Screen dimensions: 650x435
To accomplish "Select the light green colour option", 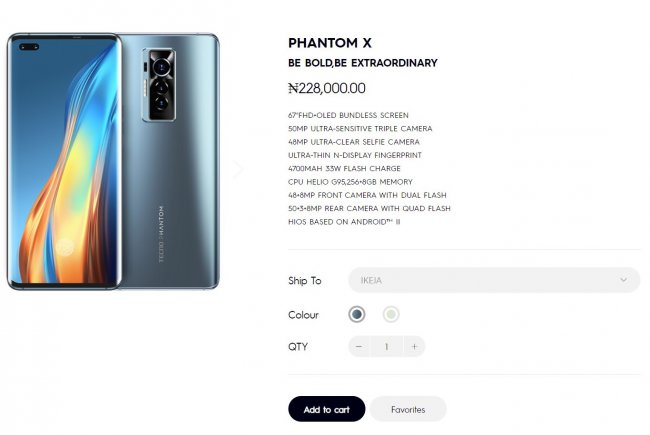I will [390, 314].
